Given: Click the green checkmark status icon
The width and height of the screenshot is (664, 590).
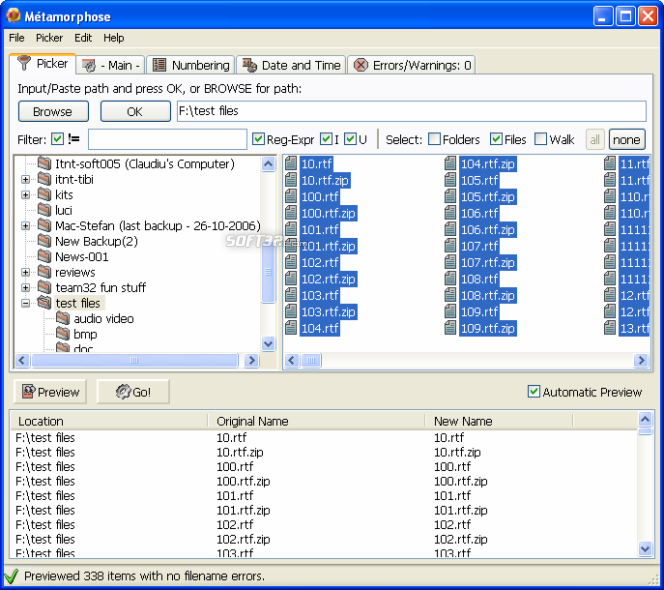Looking at the screenshot, I should coord(11,576).
